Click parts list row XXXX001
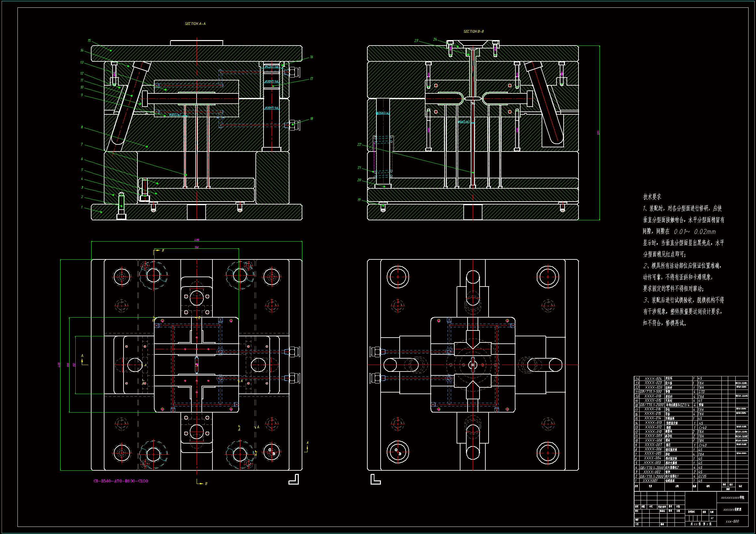Viewport: 756px width, 534px height. [650, 481]
